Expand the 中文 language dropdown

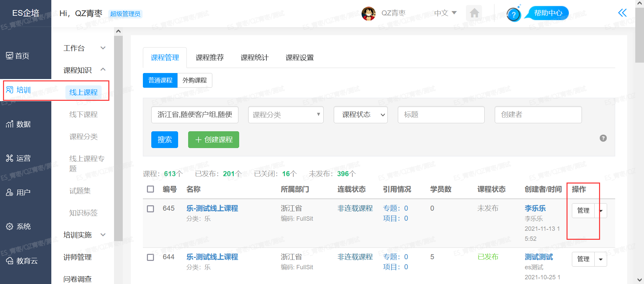click(445, 13)
